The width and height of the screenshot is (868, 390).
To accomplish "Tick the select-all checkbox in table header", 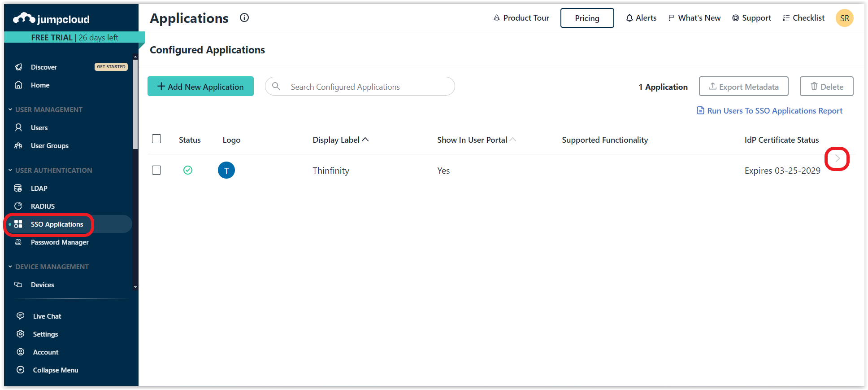I will [x=156, y=139].
